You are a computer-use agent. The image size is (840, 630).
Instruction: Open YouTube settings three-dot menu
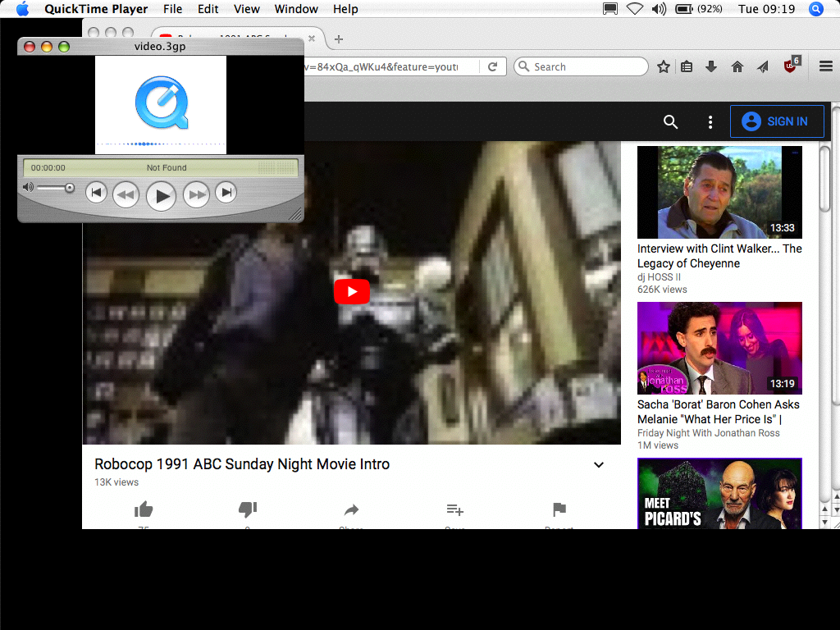710,122
